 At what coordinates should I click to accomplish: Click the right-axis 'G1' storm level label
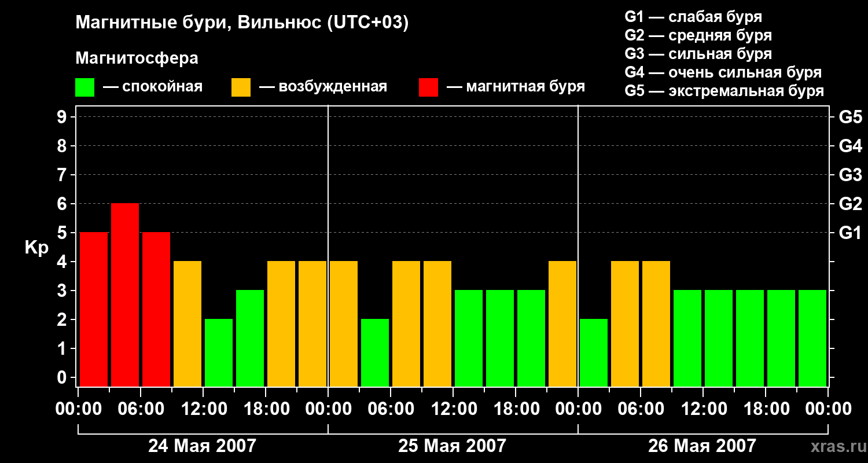tap(851, 233)
